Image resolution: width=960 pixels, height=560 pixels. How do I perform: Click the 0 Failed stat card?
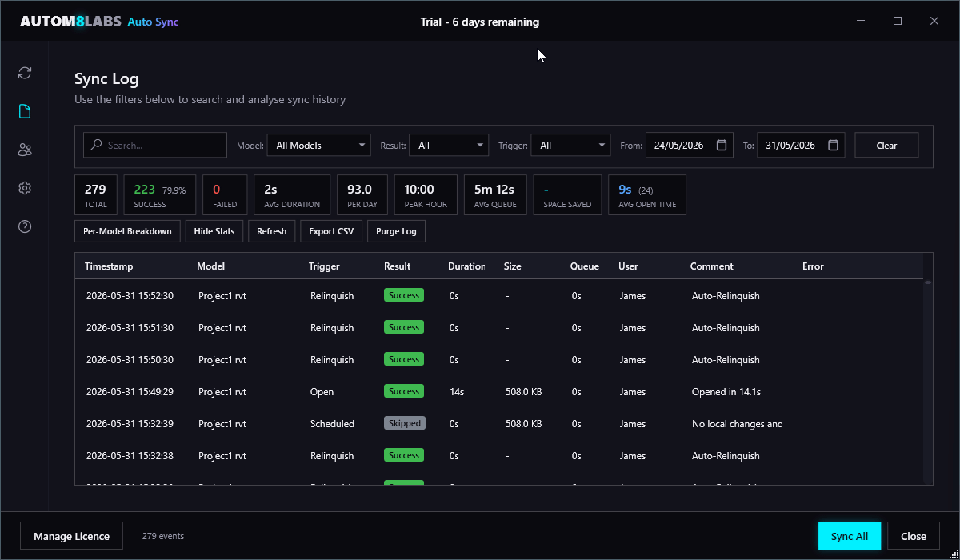pos(225,195)
